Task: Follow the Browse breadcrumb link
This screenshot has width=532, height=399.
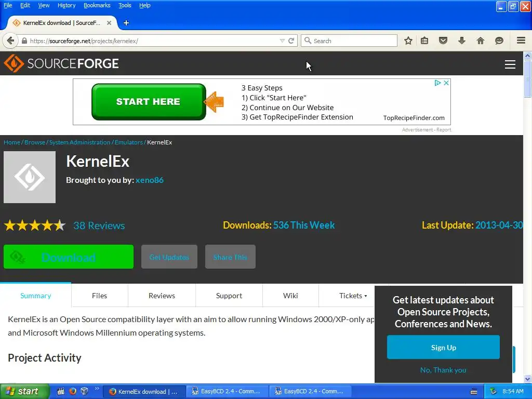Action: pos(35,142)
